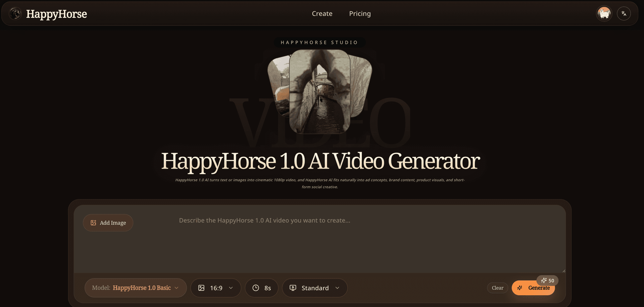Click the resize handle on prompt box

click(x=563, y=270)
